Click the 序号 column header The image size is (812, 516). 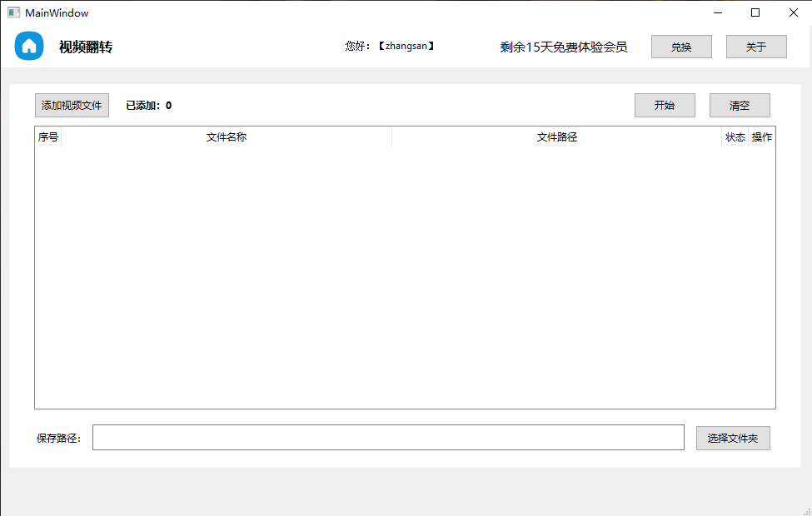pyautogui.click(x=48, y=137)
